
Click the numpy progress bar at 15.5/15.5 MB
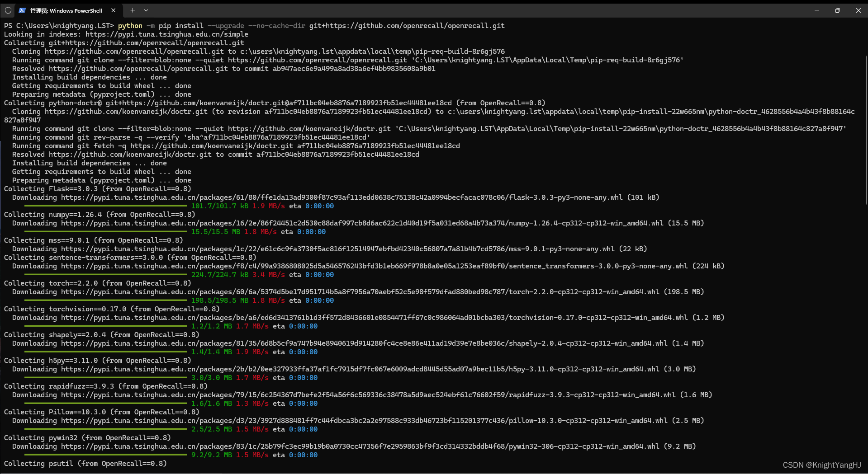105,232
